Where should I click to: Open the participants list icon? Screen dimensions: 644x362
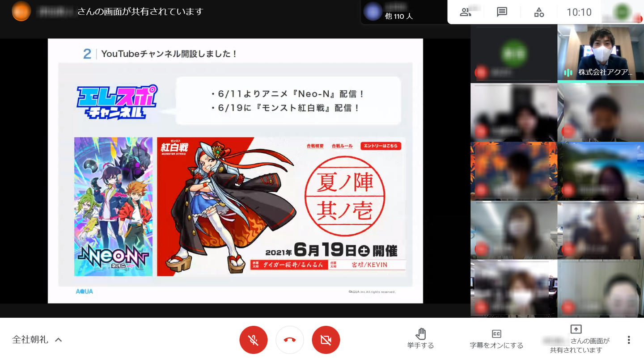pyautogui.click(x=466, y=12)
